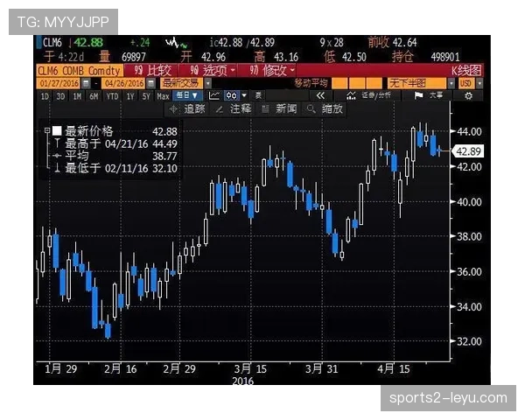525x420 pixels.
Task: Select the candlestick chart style icon
Action: (233, 95)
